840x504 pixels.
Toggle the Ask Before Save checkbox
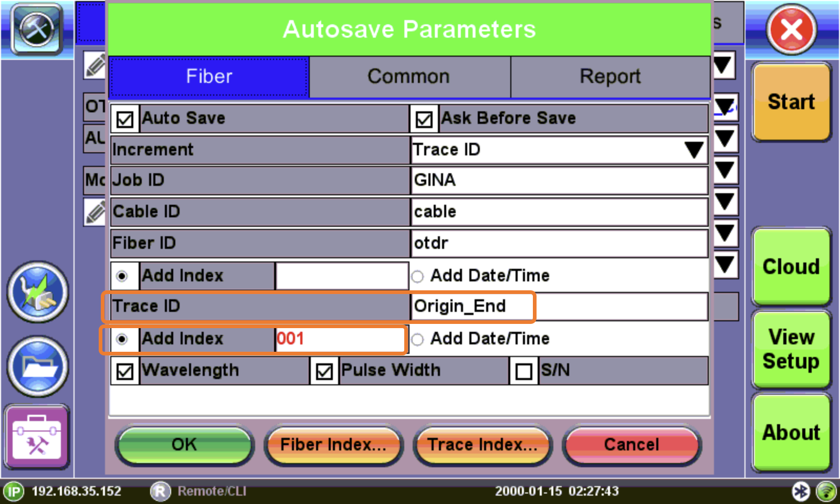pyautogui.click(x=424, y=119)
